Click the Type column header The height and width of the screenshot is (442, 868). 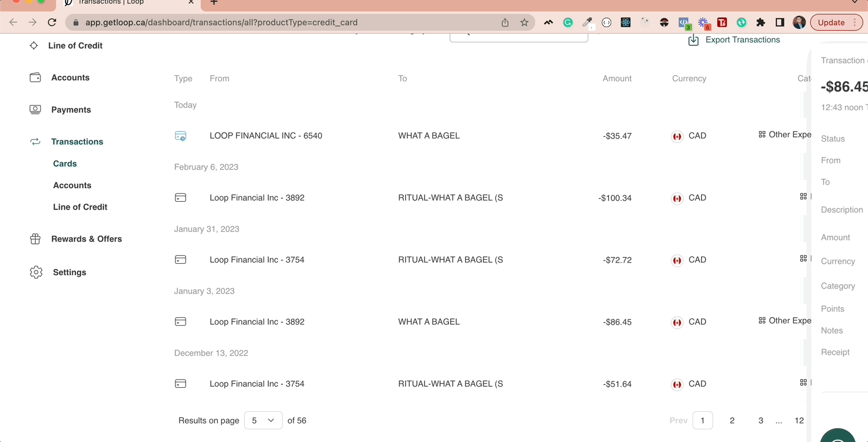(183, 79)
